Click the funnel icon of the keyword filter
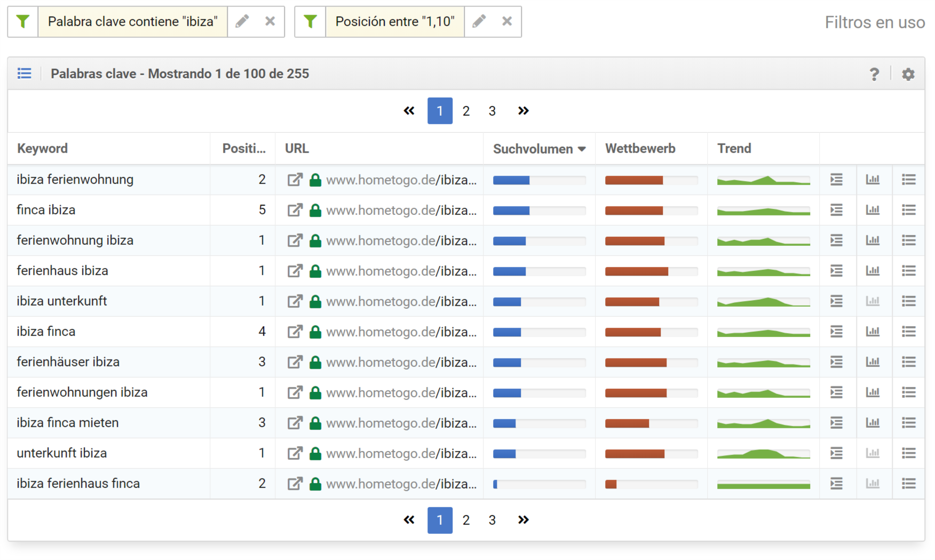935x560 pixels. coord(23,21)
